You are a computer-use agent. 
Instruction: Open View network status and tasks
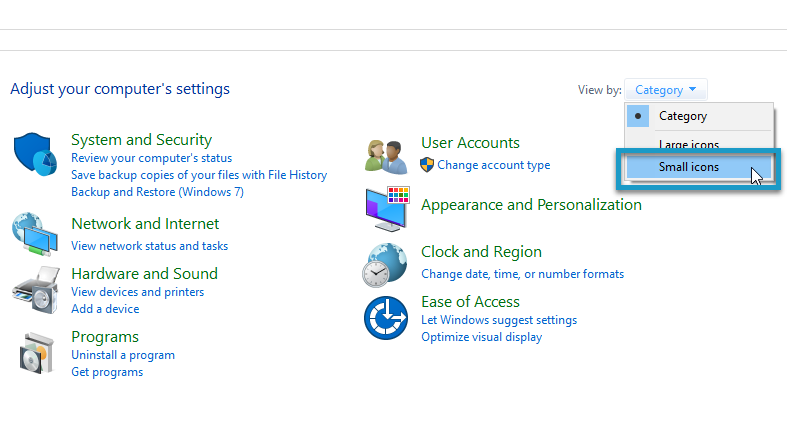click(x=149, y=246)
